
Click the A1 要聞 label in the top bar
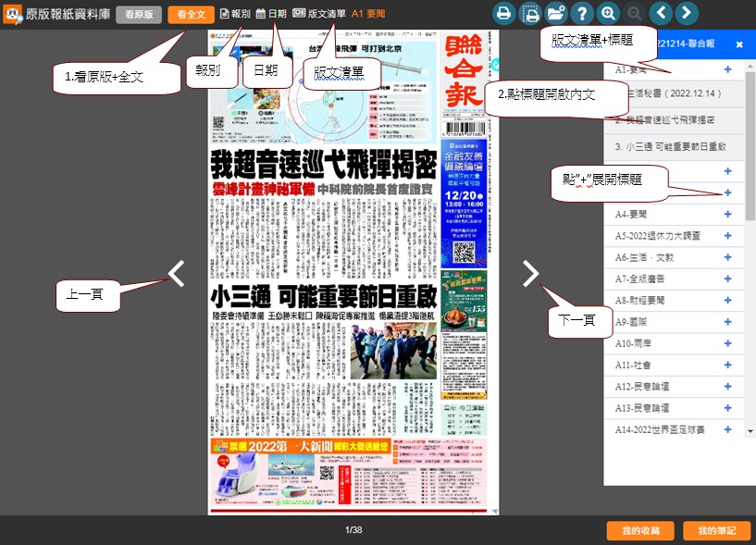pyautogui.click(x=368, y=14)
